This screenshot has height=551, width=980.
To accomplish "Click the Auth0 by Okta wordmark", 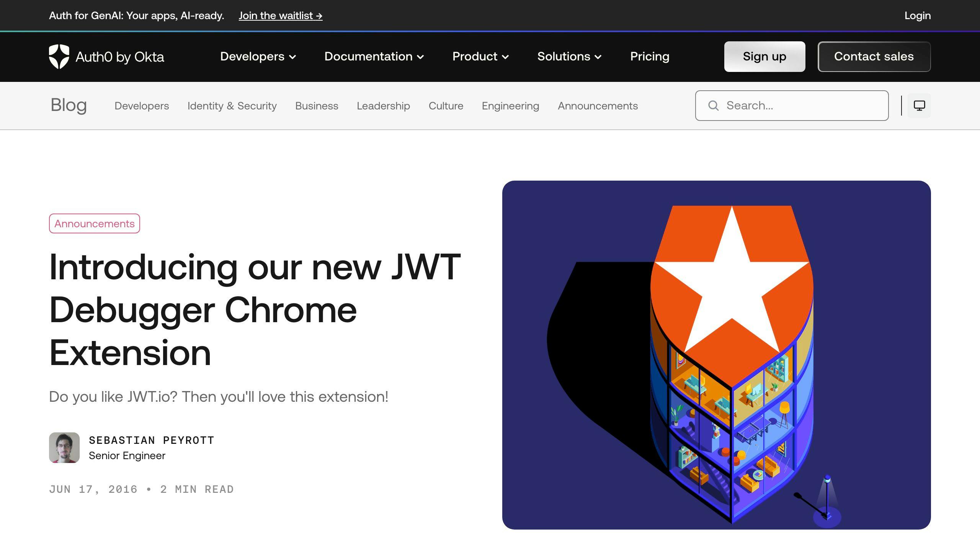I will pos(120,57).
